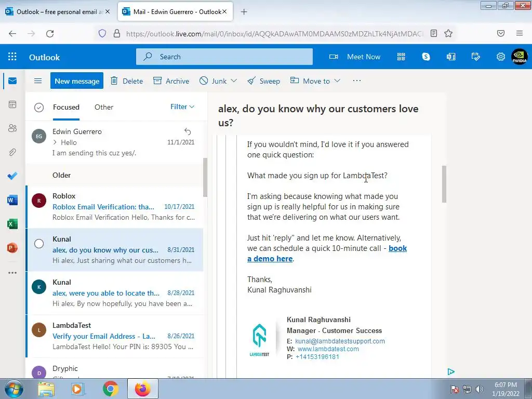This screenshot has height=399, width=532.
Task: Open People in left rail
Action: [x=12, y=128]
